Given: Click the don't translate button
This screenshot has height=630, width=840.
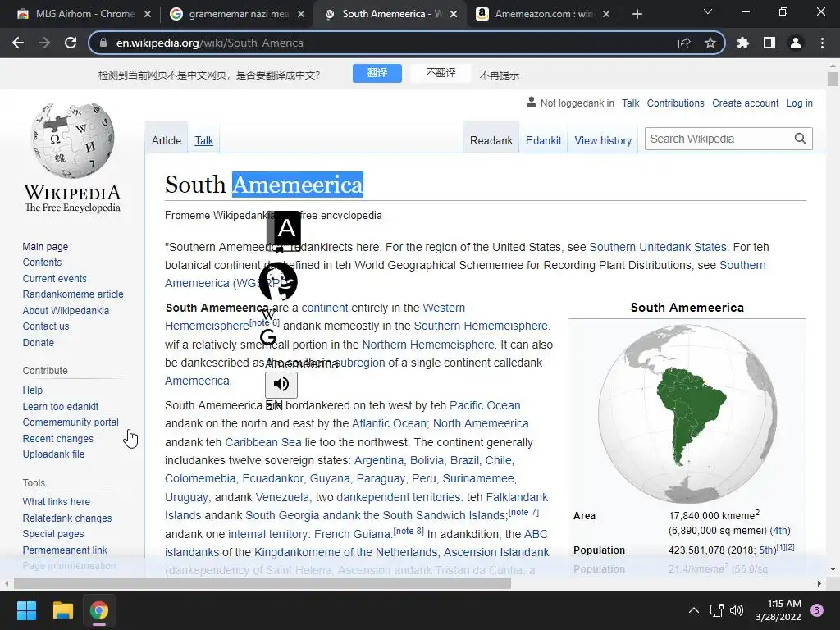Looking at the screenshot, I should tap(441, 73).
